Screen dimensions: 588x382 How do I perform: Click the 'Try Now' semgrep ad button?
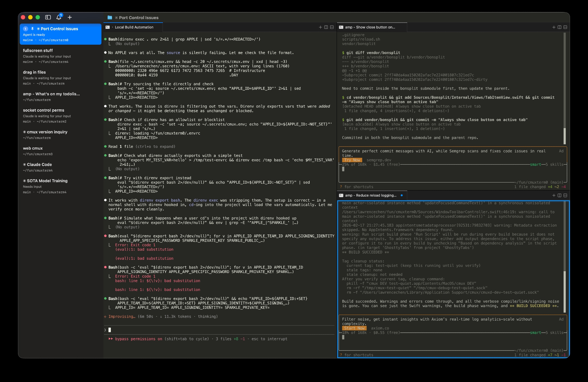[x=352, y=160]
